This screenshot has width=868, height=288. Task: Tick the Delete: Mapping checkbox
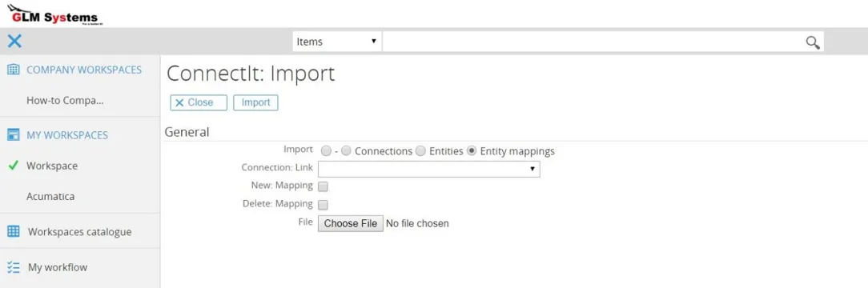[x=323, y=205]
